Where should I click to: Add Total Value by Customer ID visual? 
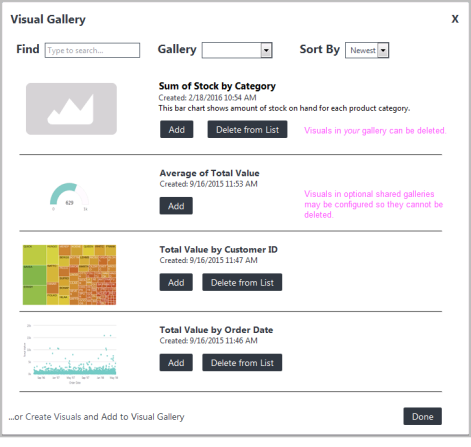(176, 282)
